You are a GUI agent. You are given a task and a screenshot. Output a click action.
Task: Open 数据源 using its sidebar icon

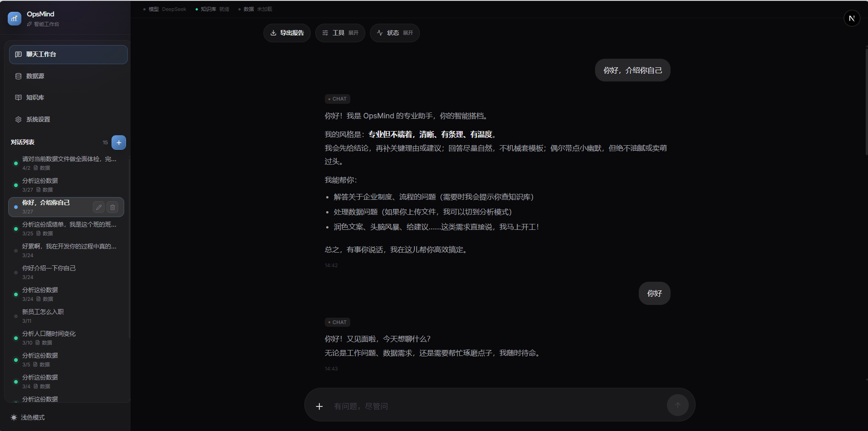coord(18,76)
